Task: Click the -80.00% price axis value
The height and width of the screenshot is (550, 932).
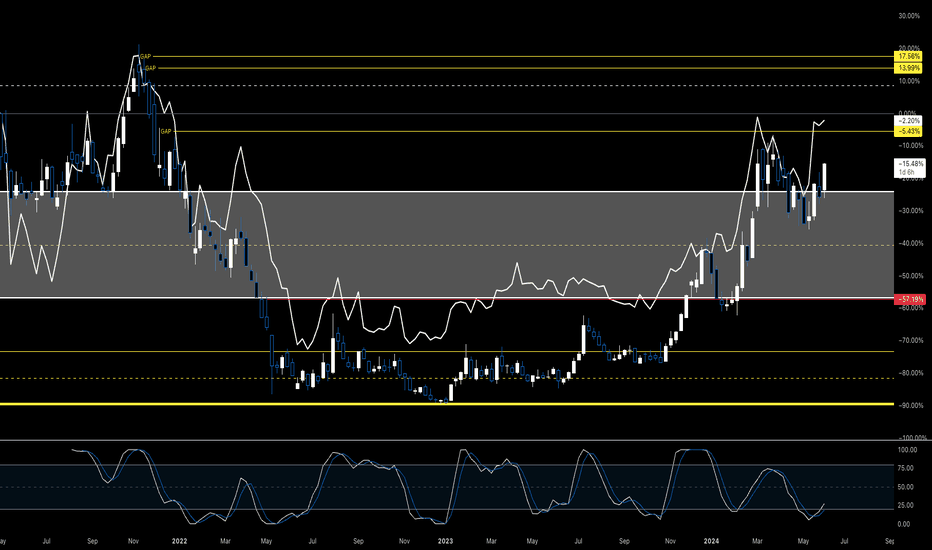Action: [910, 373]
